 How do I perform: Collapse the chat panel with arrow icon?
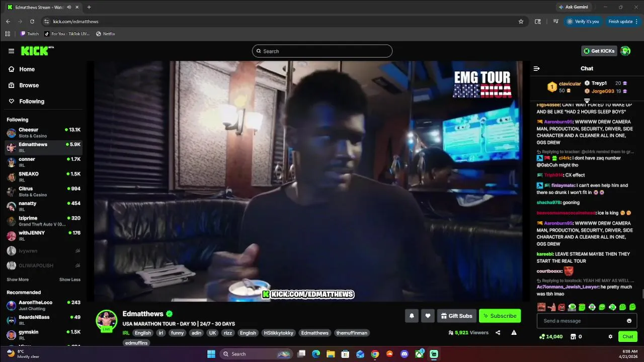536,68
